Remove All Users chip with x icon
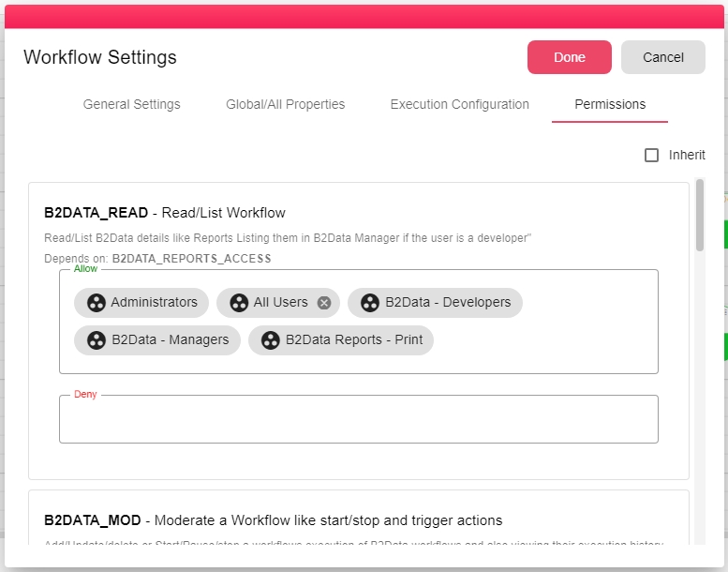728x572 pixels. 324,303
